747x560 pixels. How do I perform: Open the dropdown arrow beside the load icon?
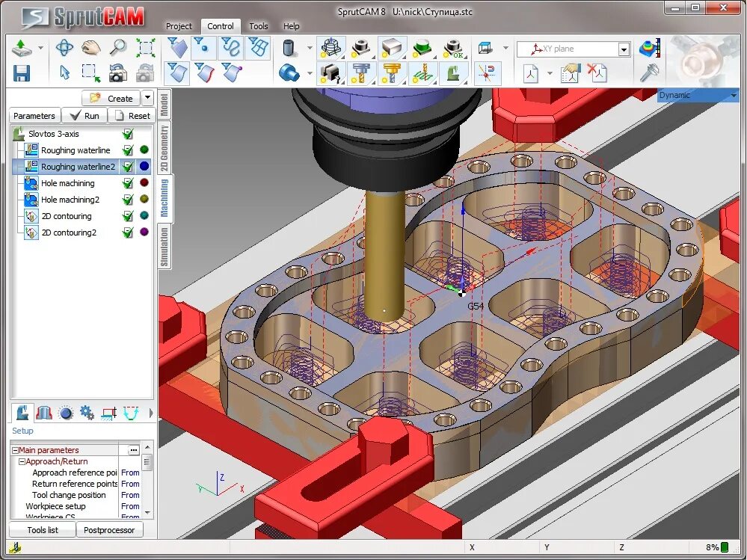click(x=40, y=48)
